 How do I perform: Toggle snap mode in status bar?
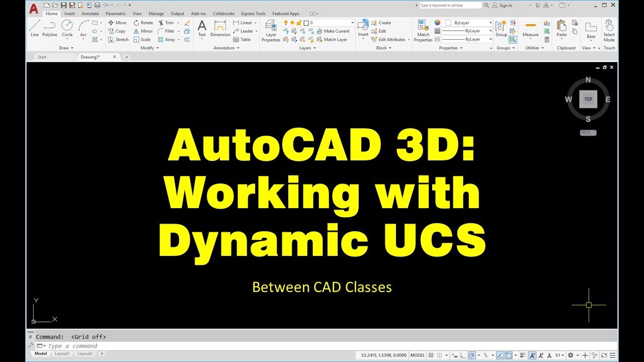click(x=439, y=354)
